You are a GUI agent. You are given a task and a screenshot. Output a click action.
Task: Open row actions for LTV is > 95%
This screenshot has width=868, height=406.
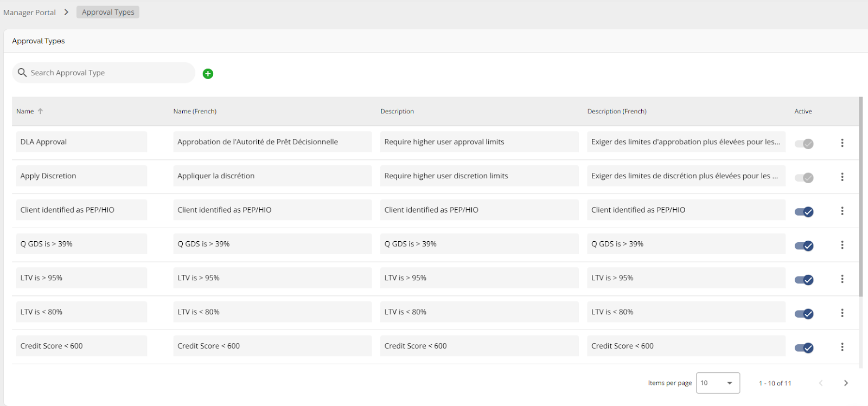tap(842, 279)
